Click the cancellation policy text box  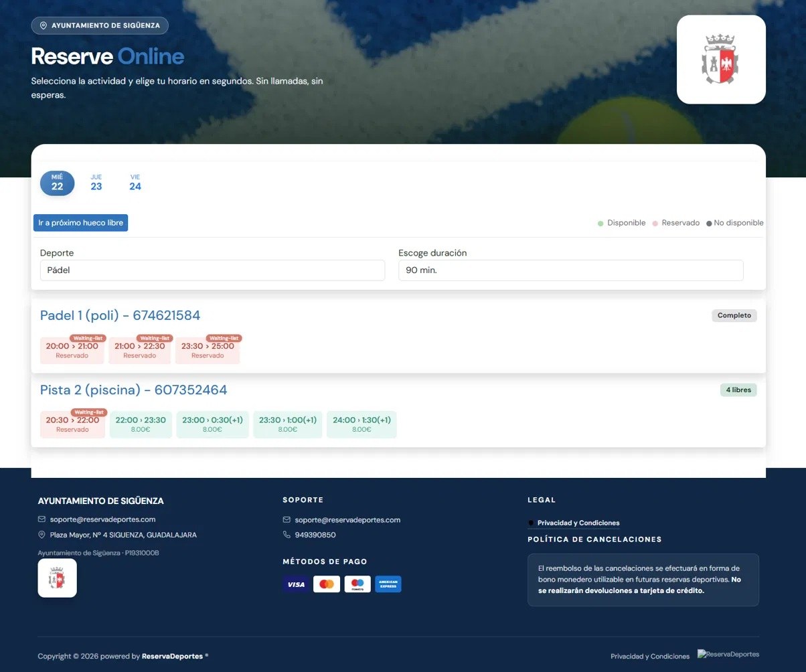(643, 580)
